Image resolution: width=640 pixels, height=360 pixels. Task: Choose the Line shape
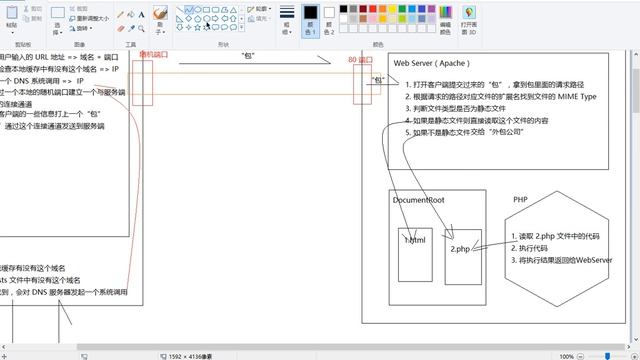[180, 10]
